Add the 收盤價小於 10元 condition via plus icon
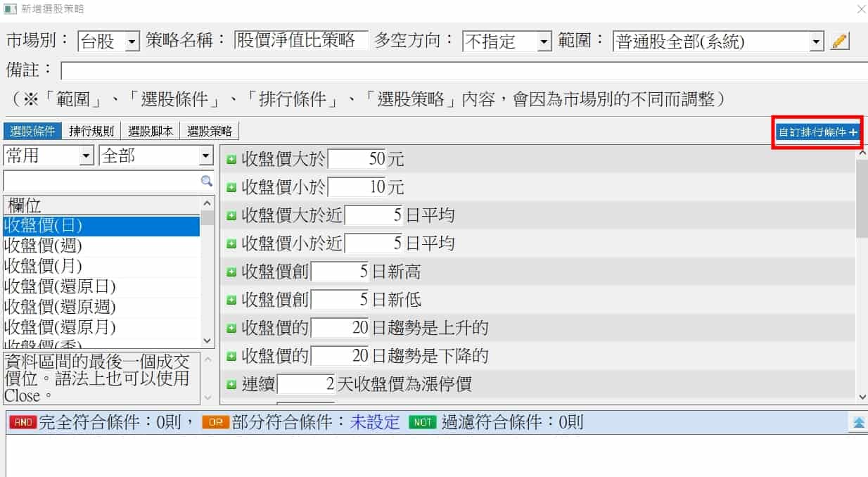 [231, 188]
